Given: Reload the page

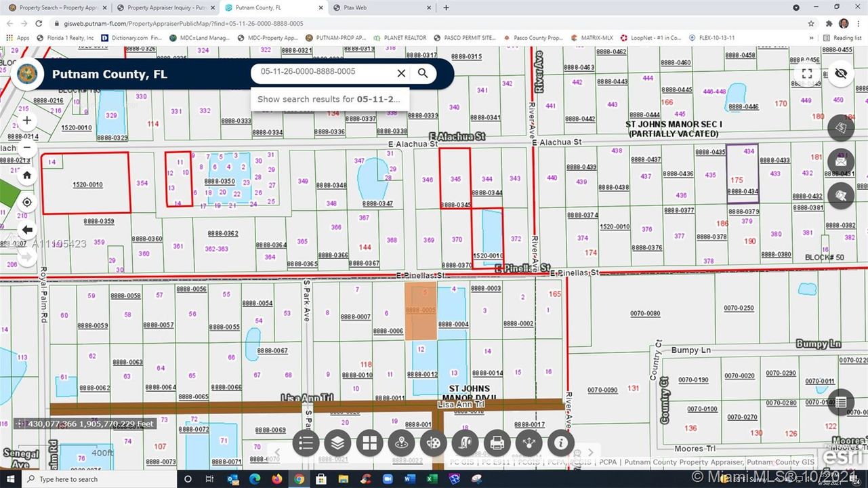Looking at the screenshot, I should (x=39, y=23).
